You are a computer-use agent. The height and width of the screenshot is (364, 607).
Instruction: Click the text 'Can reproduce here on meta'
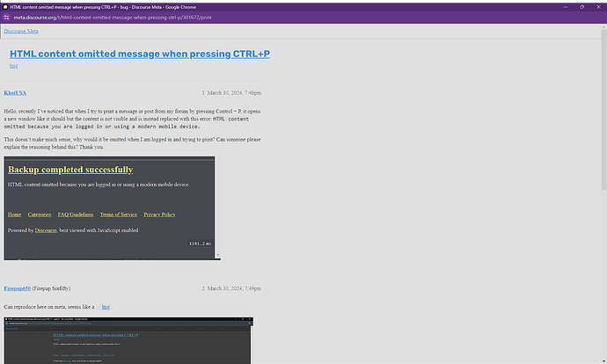(42, 307)
